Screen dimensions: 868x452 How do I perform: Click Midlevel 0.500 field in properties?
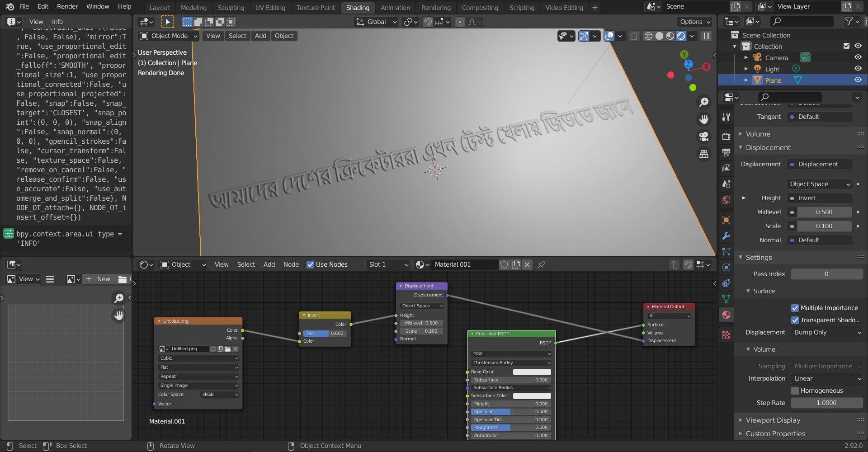(x=824, y=212)
